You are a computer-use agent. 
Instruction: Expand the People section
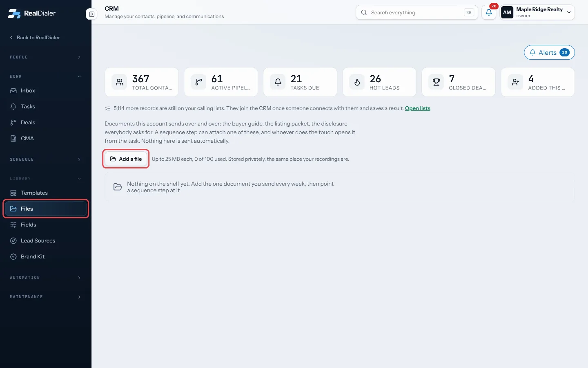46,57
